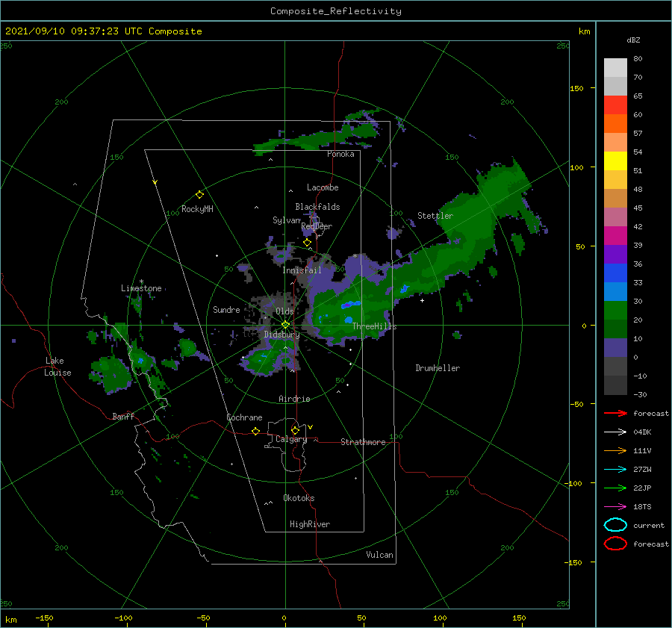Click the magenta 39–42 dBZ color swatch

pos(615,236)
